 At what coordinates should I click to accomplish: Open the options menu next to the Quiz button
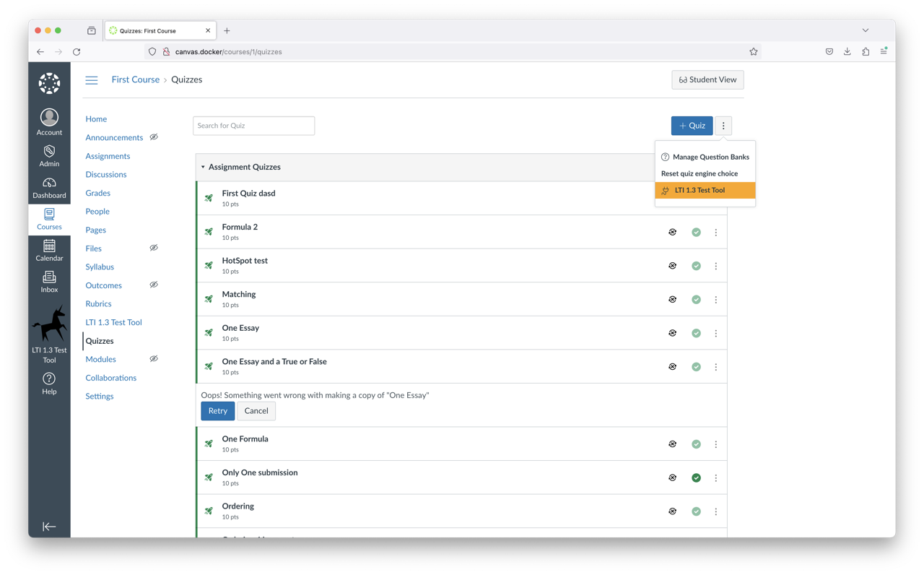(x=723, y=125)
